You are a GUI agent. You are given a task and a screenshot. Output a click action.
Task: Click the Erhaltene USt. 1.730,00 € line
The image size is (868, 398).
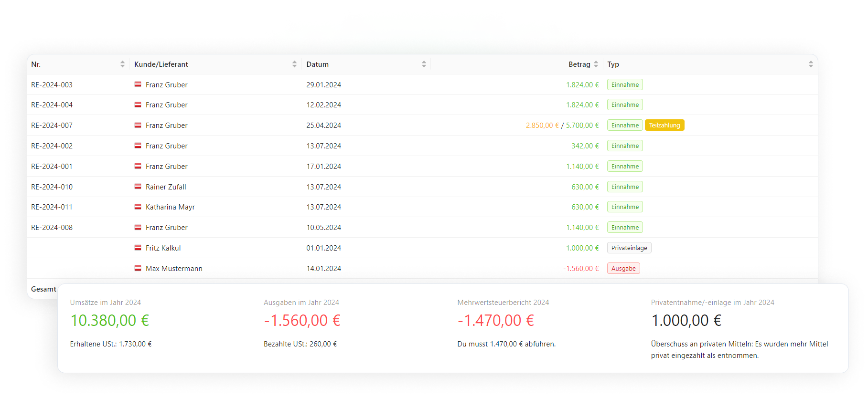111,344
